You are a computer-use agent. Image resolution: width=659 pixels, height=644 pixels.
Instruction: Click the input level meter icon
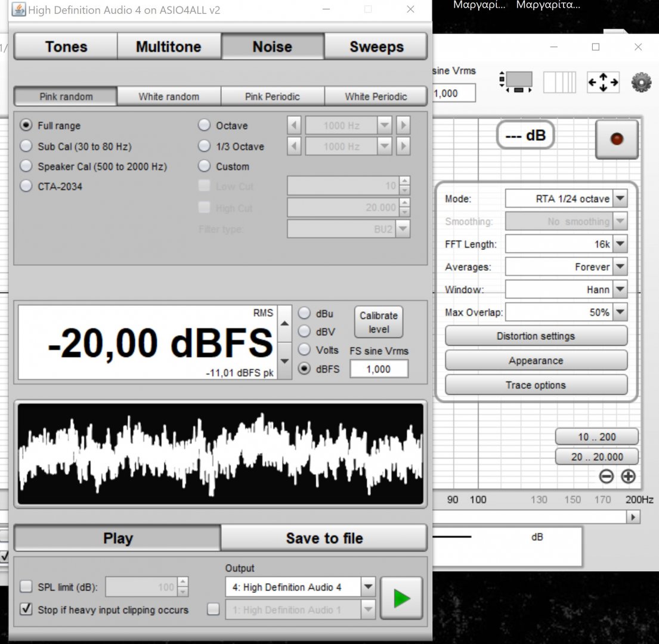516,82
